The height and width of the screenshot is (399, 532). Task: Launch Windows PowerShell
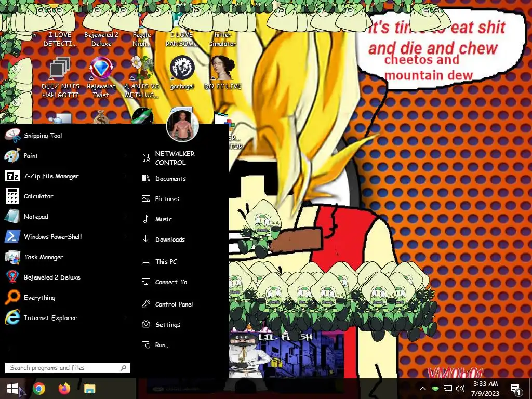66,237
